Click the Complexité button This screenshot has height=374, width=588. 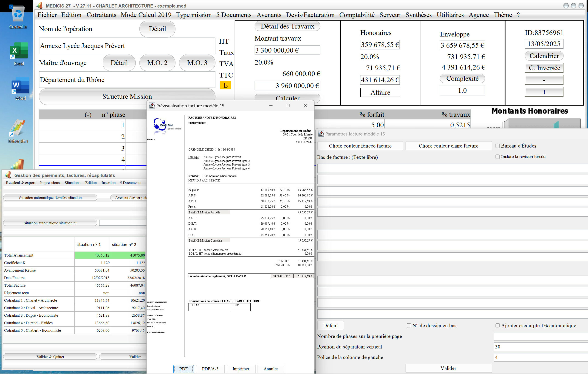pyautogui.click(x=462, y=78)
